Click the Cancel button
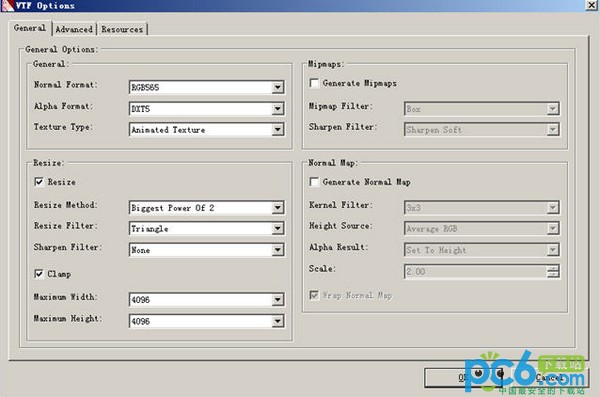This screenshot has width=600, height=397. 549,377
